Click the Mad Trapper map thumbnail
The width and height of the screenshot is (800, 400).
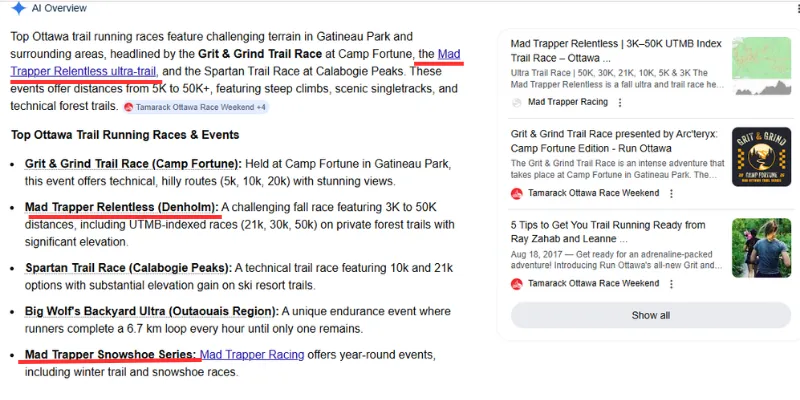click(761, 66)
